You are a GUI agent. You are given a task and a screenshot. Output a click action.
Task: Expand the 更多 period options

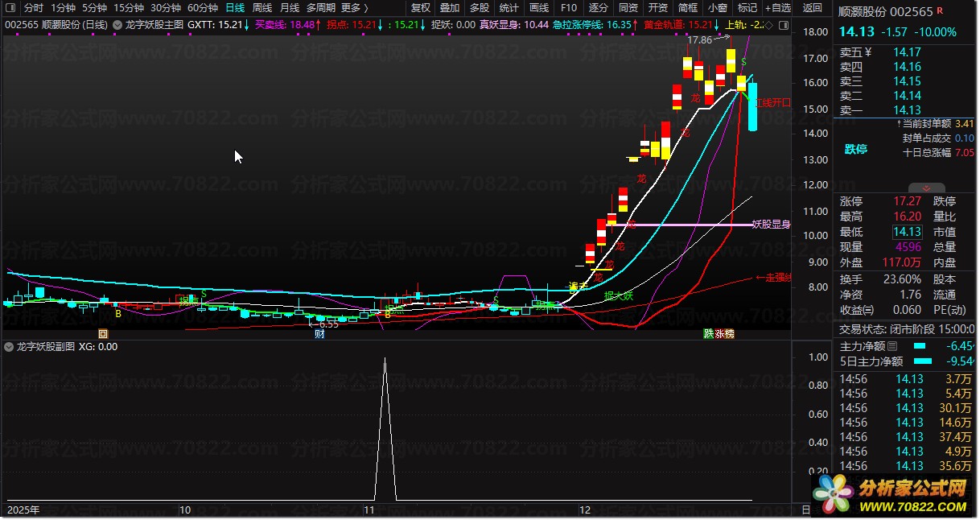coord(355,8)
